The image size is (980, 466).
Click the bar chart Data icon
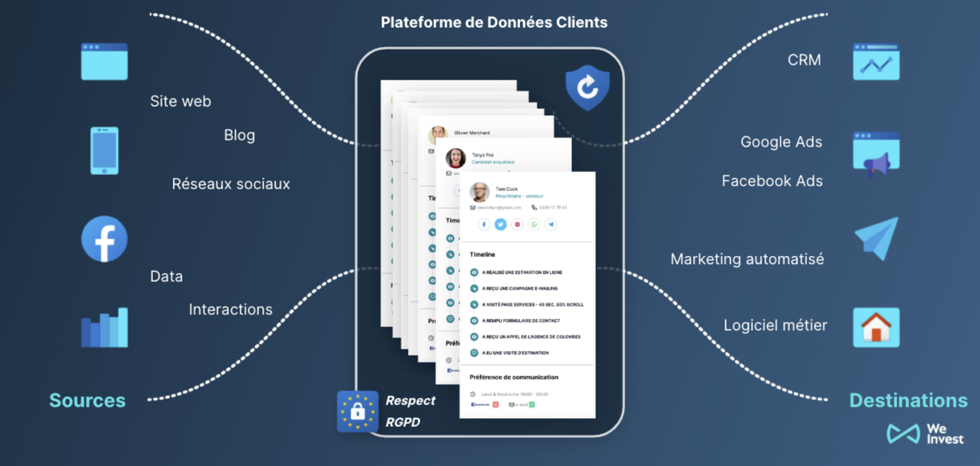104,328
